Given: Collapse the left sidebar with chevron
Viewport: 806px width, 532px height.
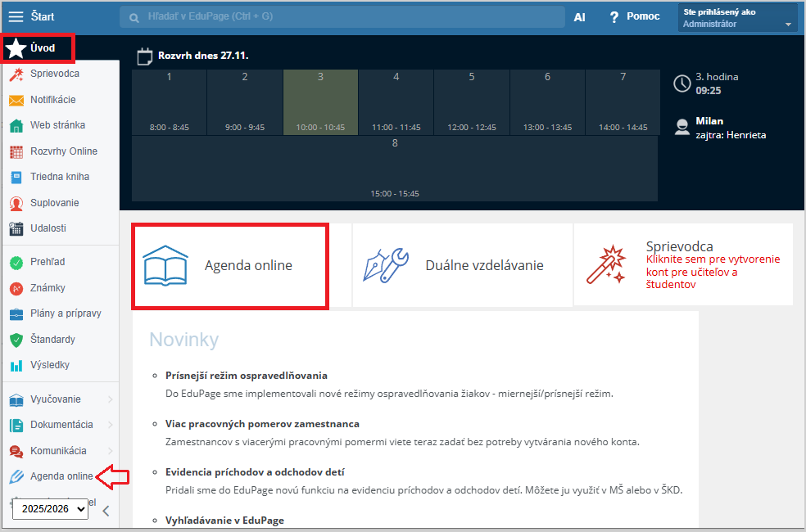Looking at the screenshot, I should point(106,511).
